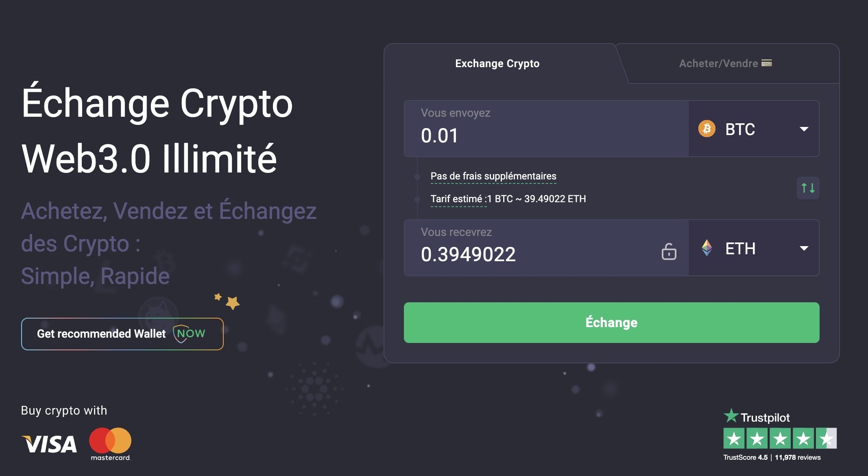Click the lock icon next to received amount
Viewport: 868px width, 476px height.
pyautogui.click(x=669, y=252)
